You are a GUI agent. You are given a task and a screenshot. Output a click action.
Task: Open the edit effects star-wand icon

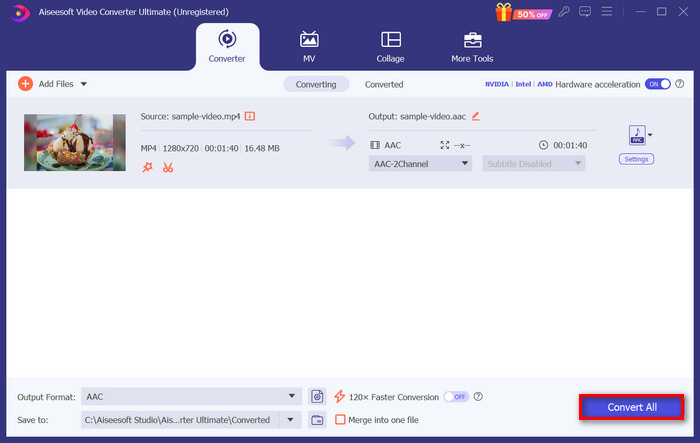coord(147,167)
